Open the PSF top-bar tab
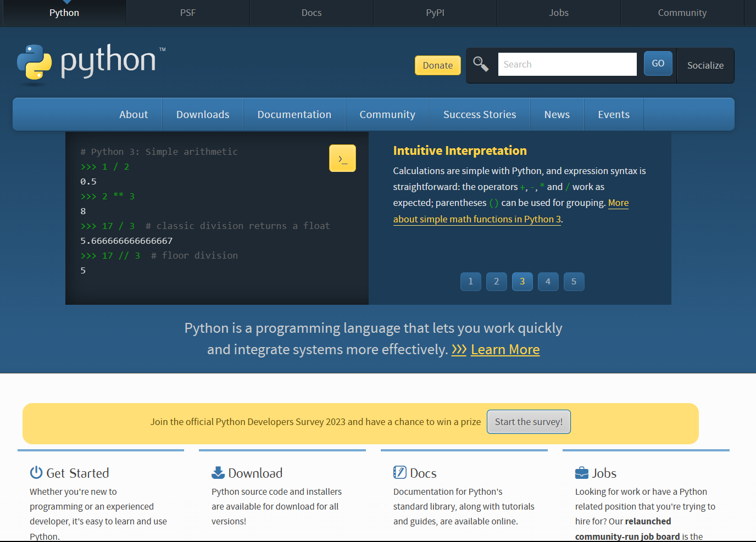This screenshot has height=542, width=756. 188,13
